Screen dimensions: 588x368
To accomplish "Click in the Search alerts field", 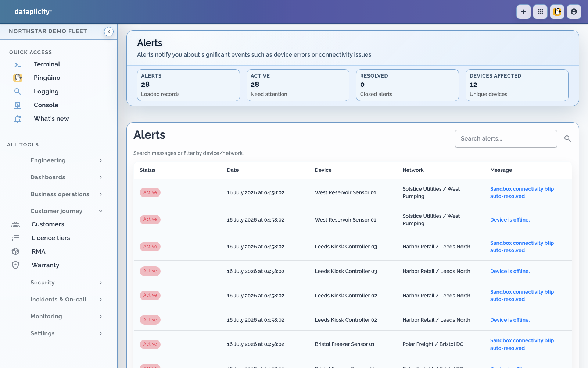I will tap(506, 139).
